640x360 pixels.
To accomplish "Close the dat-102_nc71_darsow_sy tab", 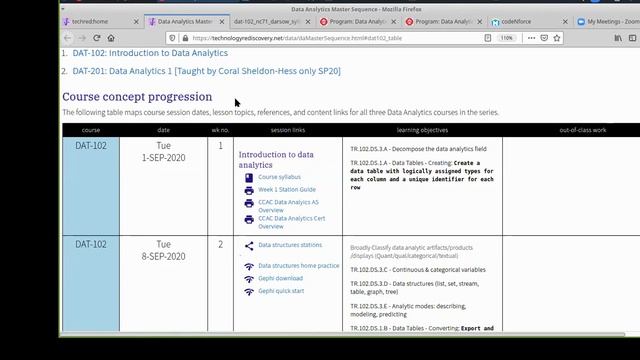I will click(308, 22).
